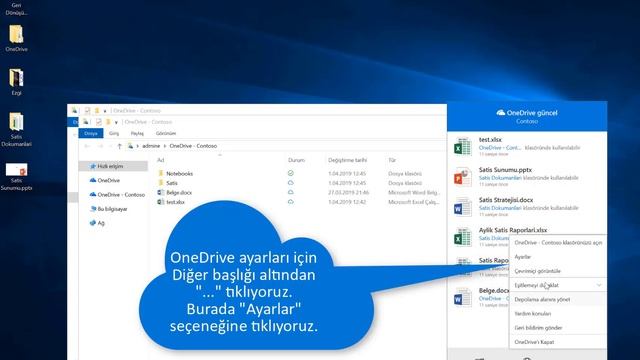640x360 pixels.
Task: Open the OneDrive folder icon on desktop
Action: pyautogui.click(x=16, y=35)
